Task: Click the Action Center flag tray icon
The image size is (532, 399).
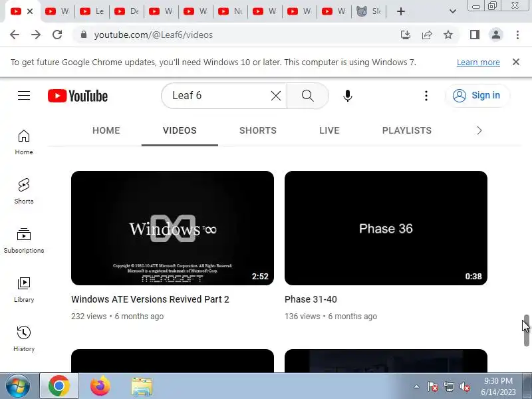Action: 432,387
